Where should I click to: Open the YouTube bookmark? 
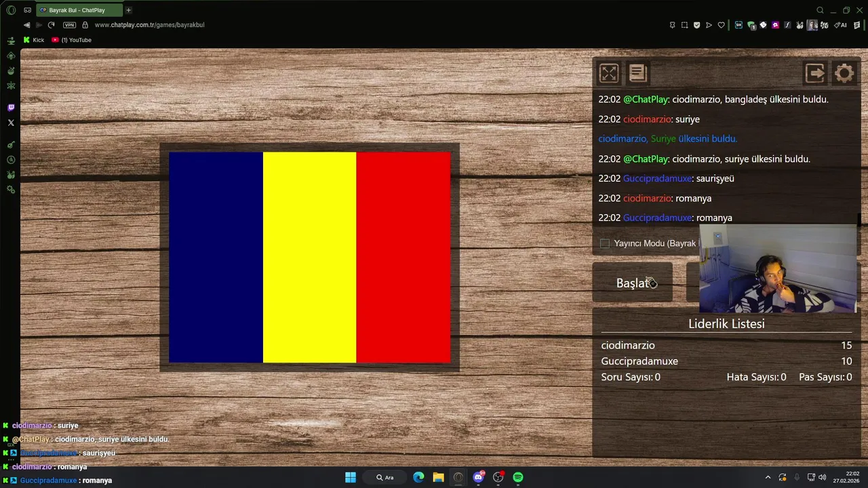click(71, 40)
